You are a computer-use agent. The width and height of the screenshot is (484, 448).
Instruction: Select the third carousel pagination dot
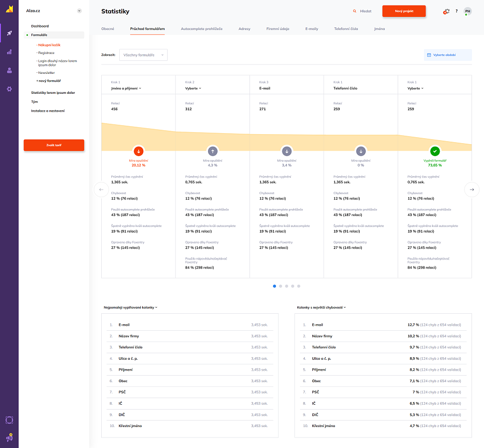coord(286,286)
